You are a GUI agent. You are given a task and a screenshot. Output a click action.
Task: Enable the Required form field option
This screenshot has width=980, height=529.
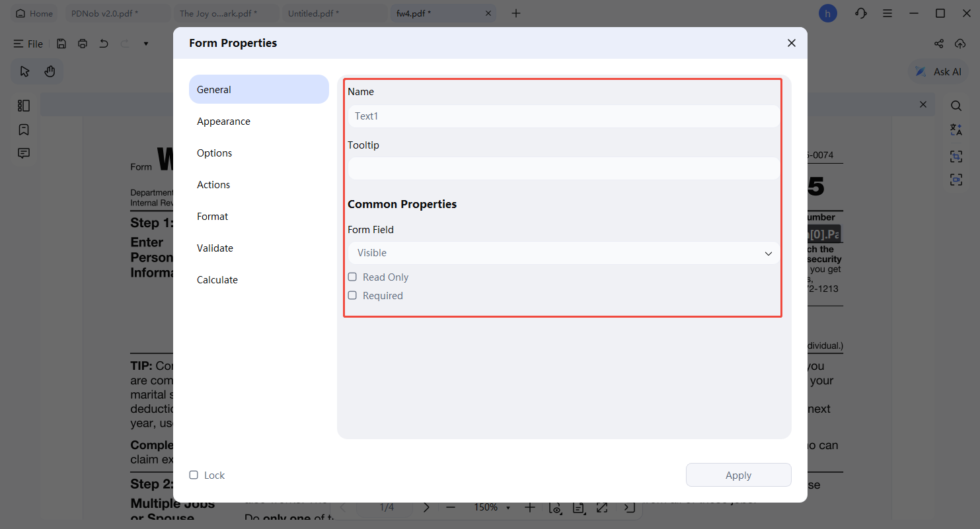[x=352, y=295]
